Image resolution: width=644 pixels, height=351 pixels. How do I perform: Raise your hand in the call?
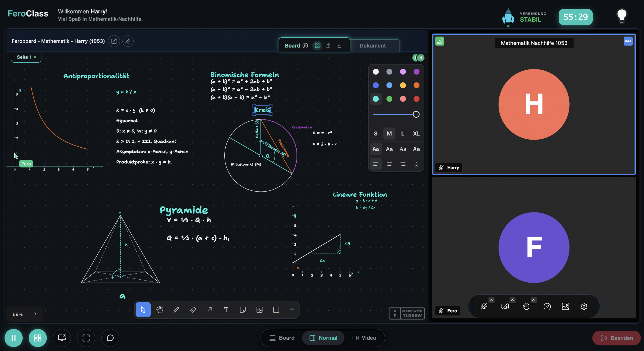(526, 306)
